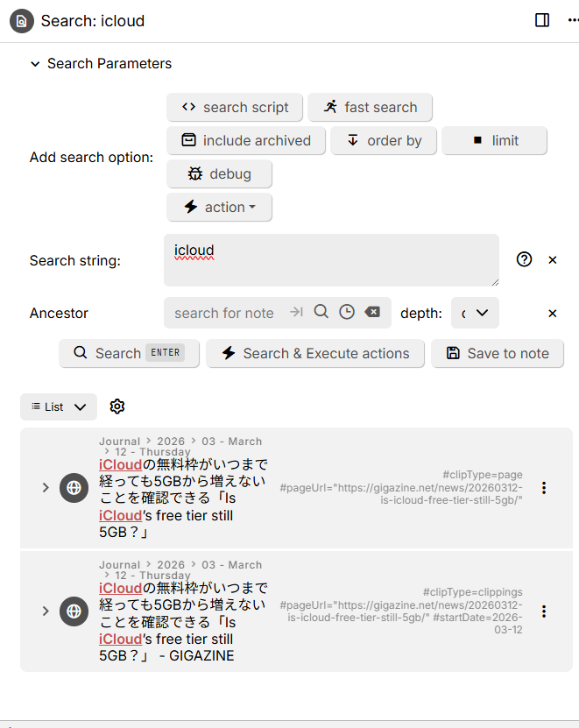The width and height of the screenshot is (579, 728).
Task: Click the search string help icon
Action: pyautogui.click(x=525, y=259)
